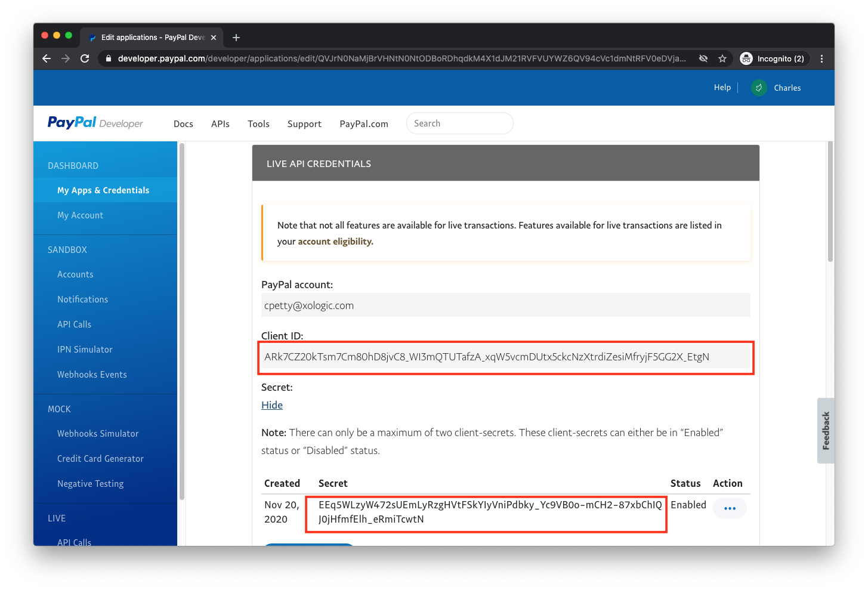Follow the account eligibility link
This screenshot has width=868, height=590.
click(335, 242)
